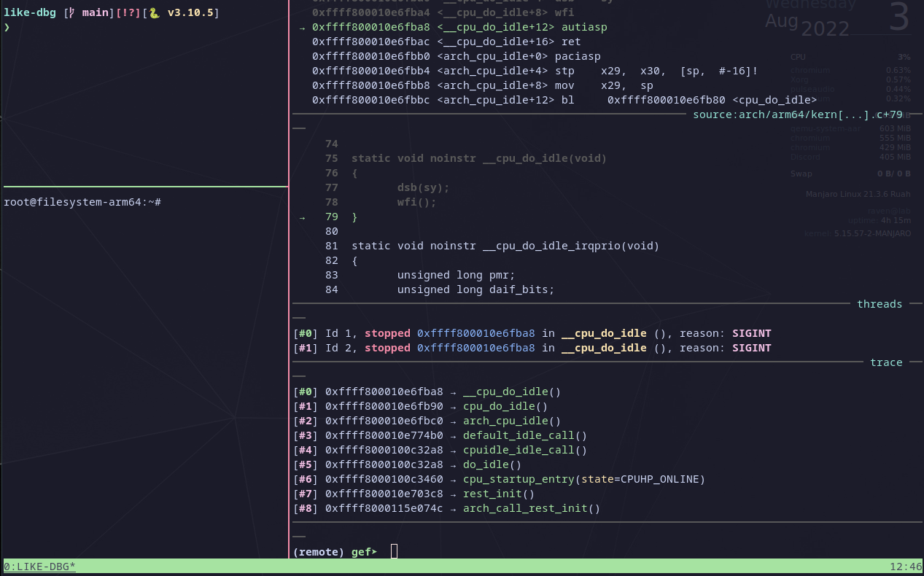924x576 pixels.
Task: Focus the root@filesystem-arm64 shell prompt
Action: [82, 202]
